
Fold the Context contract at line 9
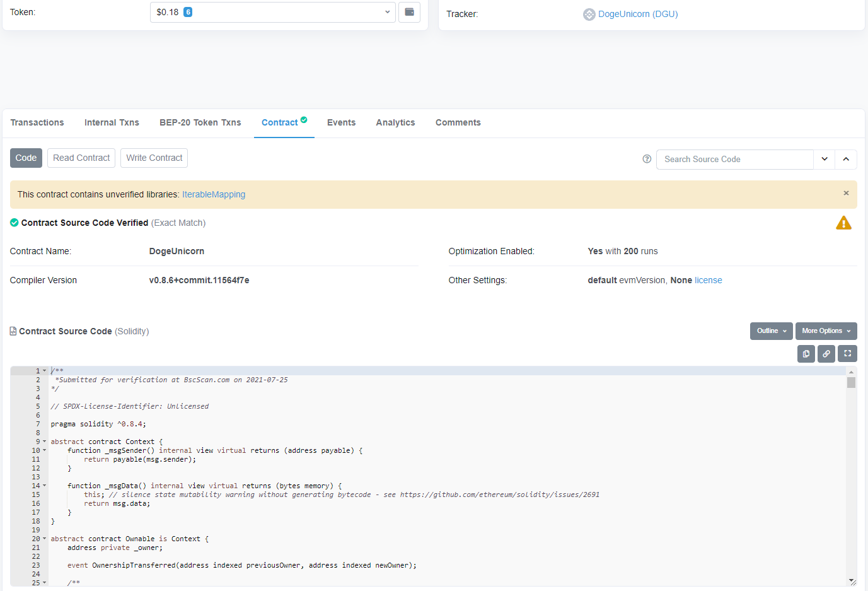coord(44,442)
